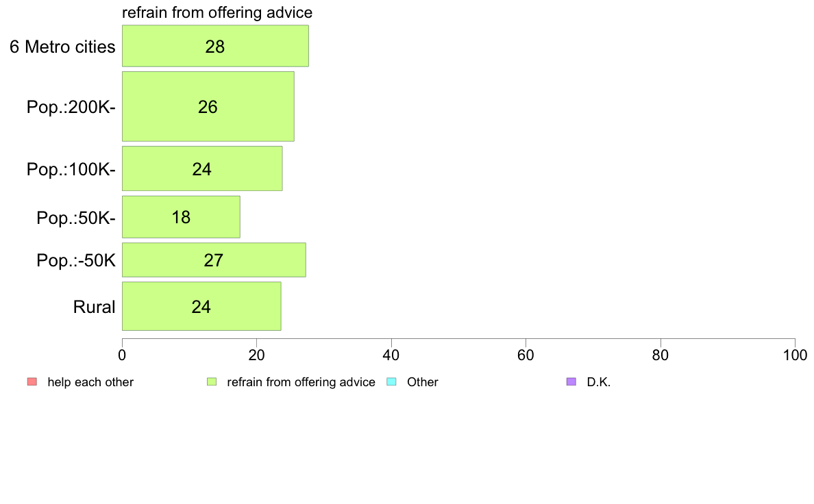Click the x-axis tick label 100
This screenshot has width=814, height=504.
click(x=795, y=355)
